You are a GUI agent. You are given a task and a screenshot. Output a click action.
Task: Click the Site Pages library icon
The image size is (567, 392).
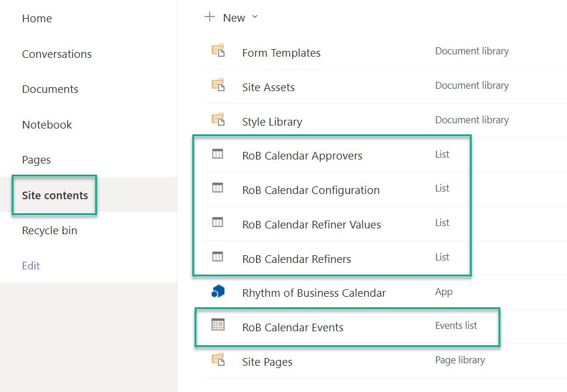217,359
